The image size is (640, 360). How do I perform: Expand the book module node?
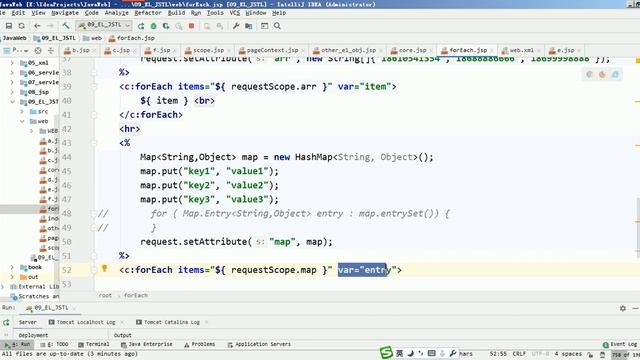pos(12,267)
